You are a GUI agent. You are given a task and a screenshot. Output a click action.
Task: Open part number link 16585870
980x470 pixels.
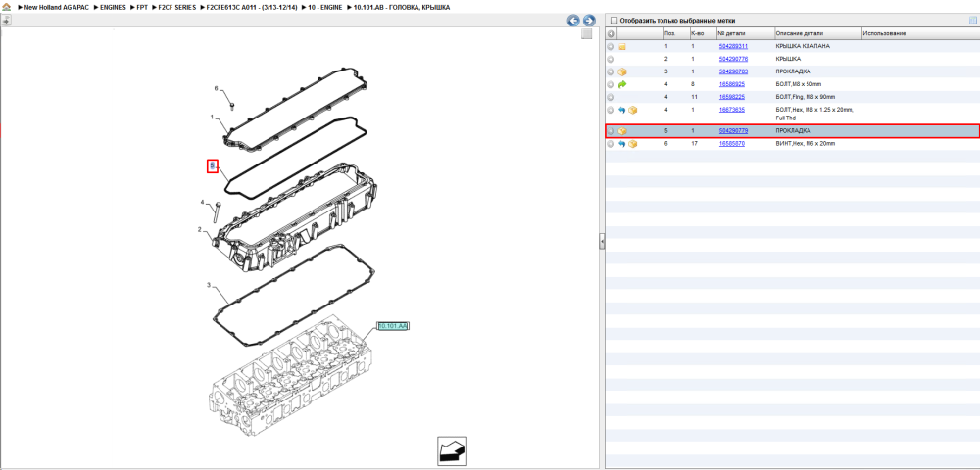(x=731, y=144)
